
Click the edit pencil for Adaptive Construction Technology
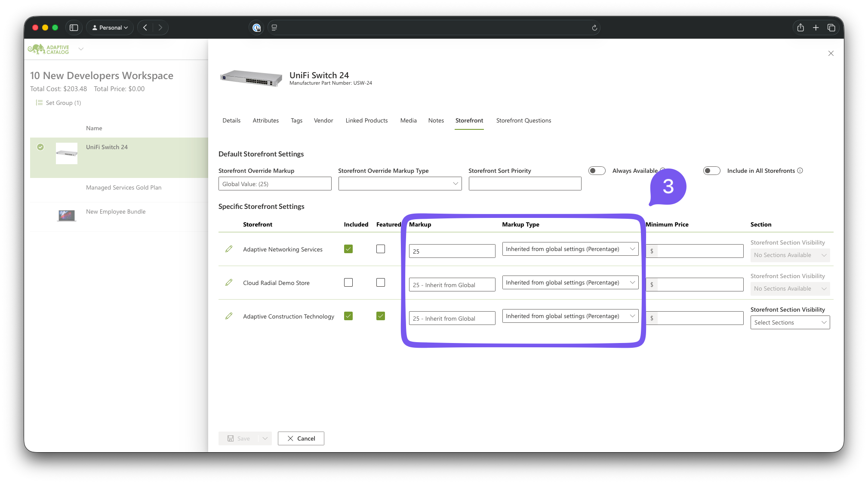tap(229, 316)
